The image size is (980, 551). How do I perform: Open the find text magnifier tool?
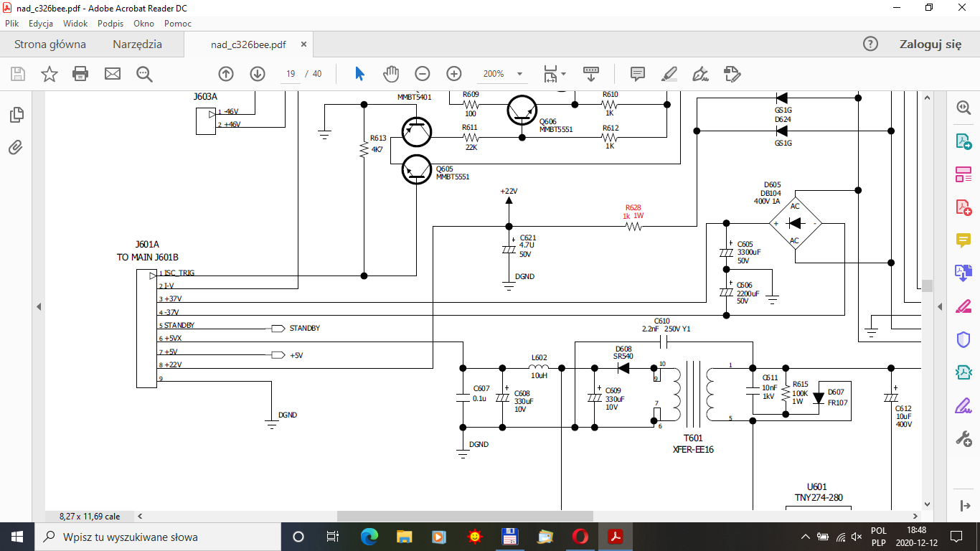point(144,74)
